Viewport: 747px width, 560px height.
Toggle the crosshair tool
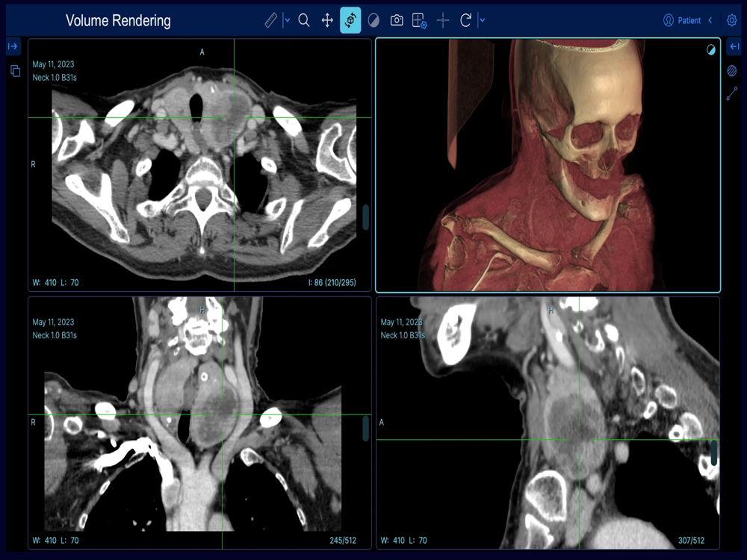[x=443, y=20]
